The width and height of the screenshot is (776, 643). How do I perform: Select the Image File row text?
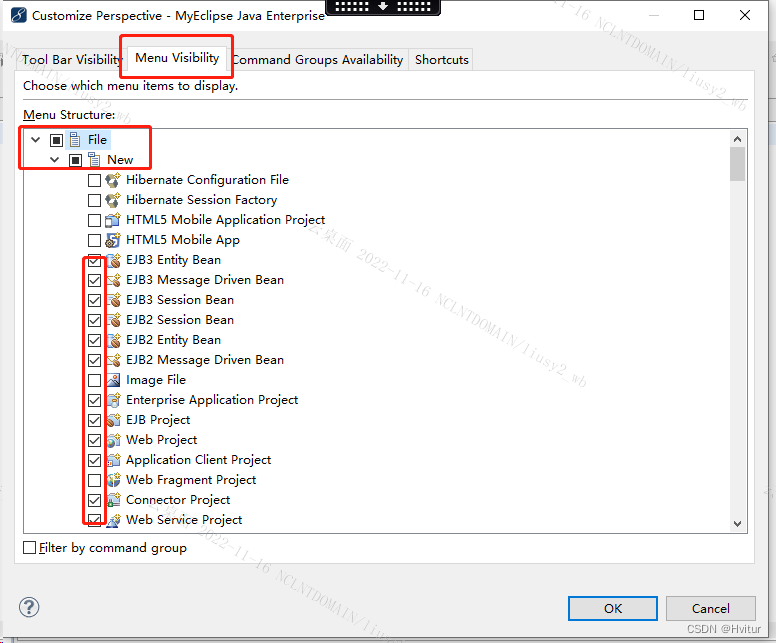156,380
